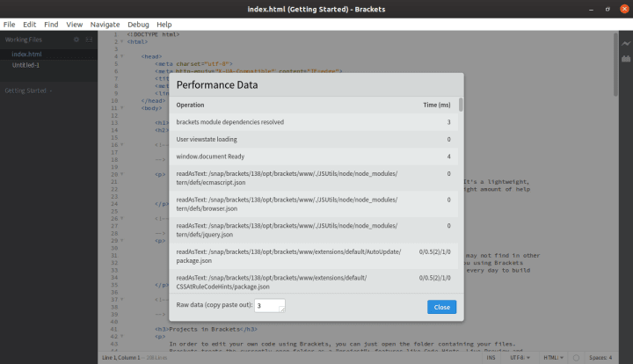Image resolution: width=633 pixels, height=364 pixels.
Task: Click the Raw data text field
Action: click(270, 305)
